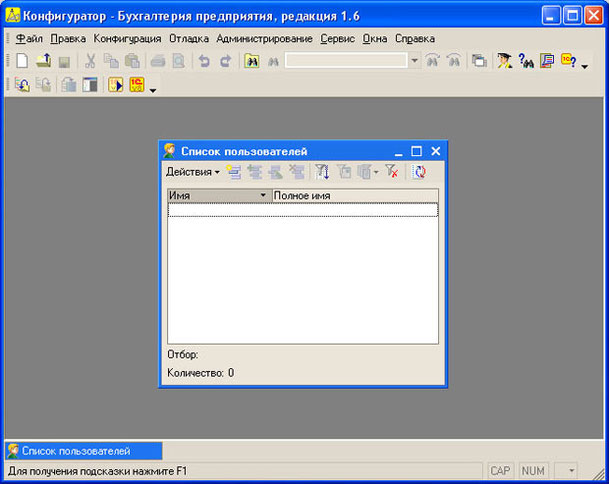Viewport: 609px width, 484px height.
Task: Open the Окна menu
Action: [375, 39]
